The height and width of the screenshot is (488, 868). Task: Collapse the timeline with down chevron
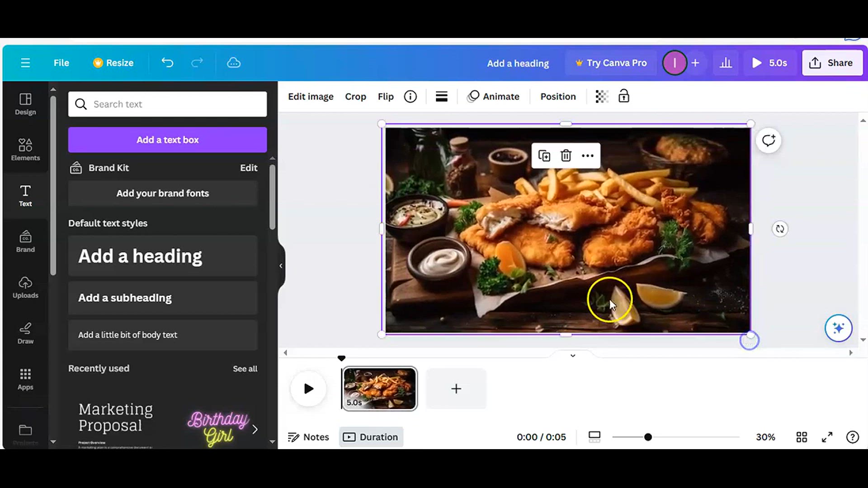573,356
